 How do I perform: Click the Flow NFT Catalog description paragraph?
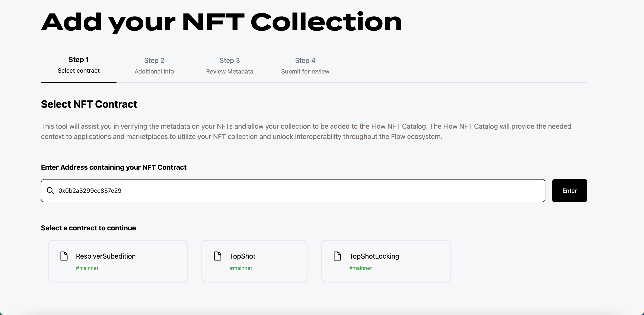306,131
